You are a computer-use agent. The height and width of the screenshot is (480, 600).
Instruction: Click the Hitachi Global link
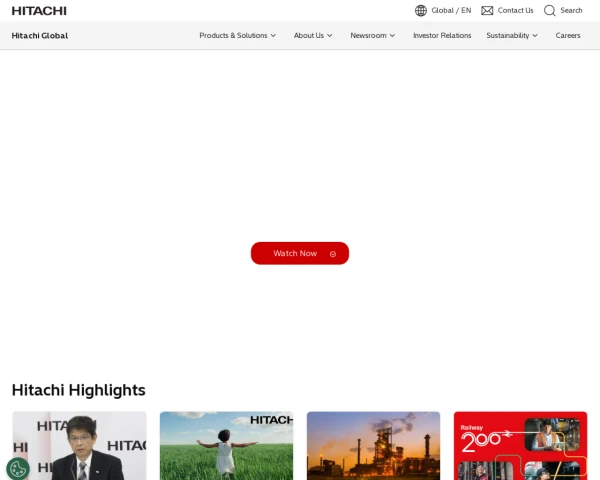(40, 36)
